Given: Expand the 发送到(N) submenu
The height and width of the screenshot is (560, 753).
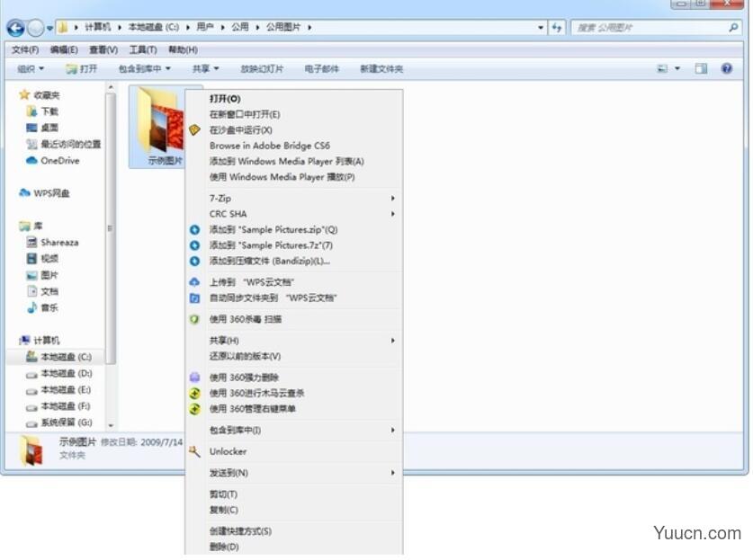Looking at the screenshot, I should pyautogui.click(x=294, y=473).
